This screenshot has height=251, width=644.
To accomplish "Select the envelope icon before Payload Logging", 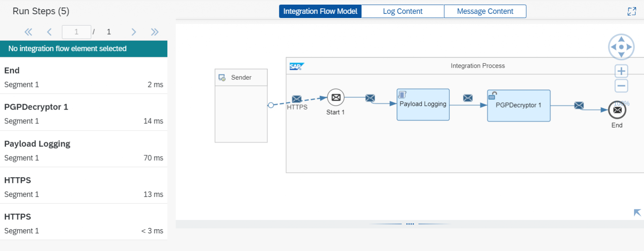I will (370, 97).
